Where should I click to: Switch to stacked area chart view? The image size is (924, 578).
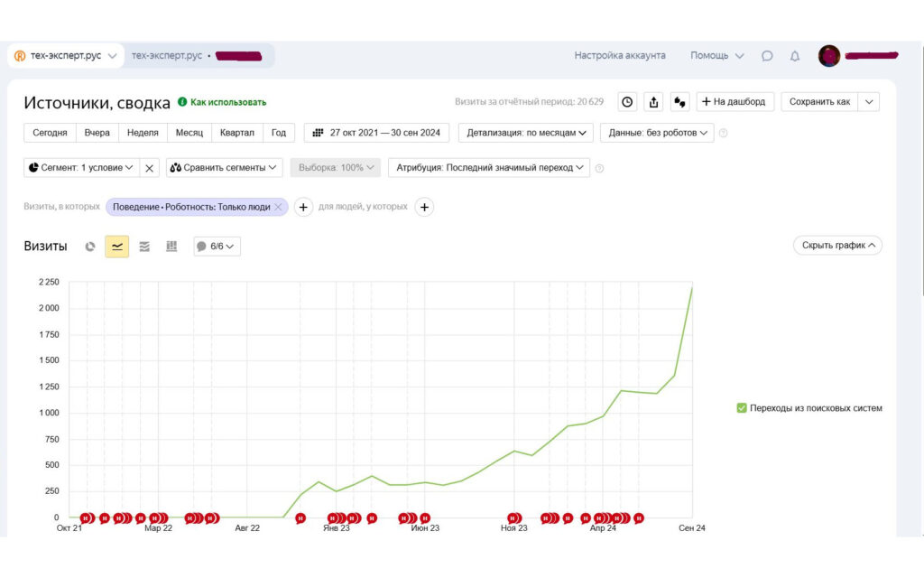pyautogui.click(x=144, y=246)
